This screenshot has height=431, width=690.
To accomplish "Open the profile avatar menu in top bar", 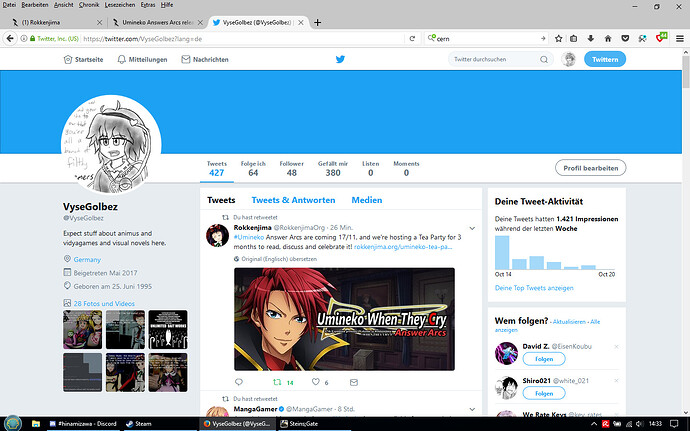I will pos(569,59).
